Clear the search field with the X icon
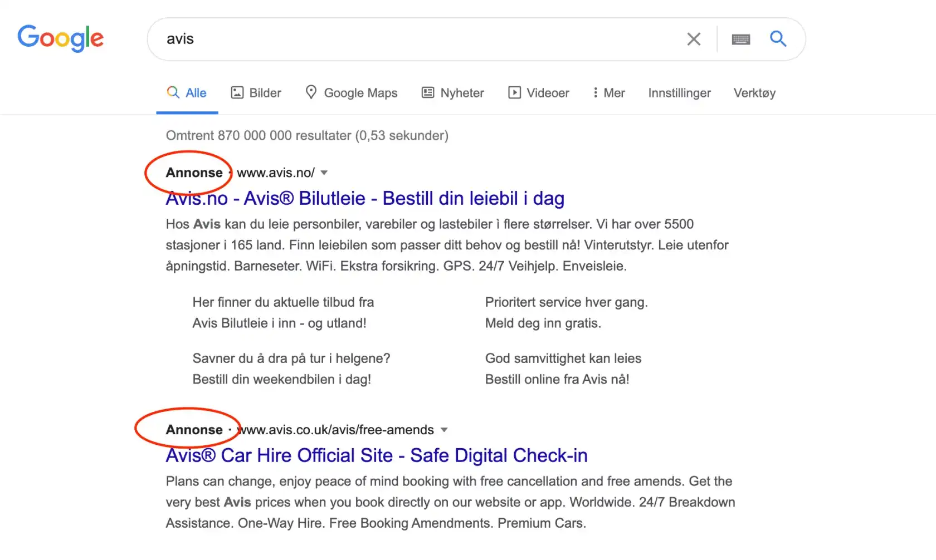This screenshot has height=560, width=936. coord(694,39)
